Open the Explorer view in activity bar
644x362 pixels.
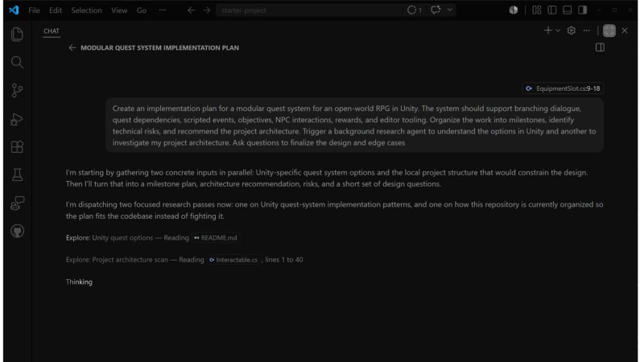pyautogui.click(x=17, y=34)
